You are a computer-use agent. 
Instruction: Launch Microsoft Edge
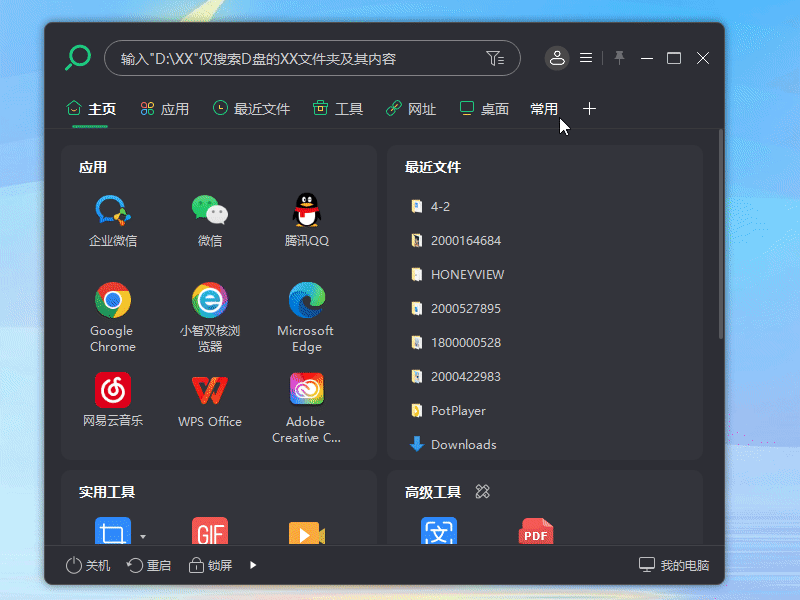[306, 302]
